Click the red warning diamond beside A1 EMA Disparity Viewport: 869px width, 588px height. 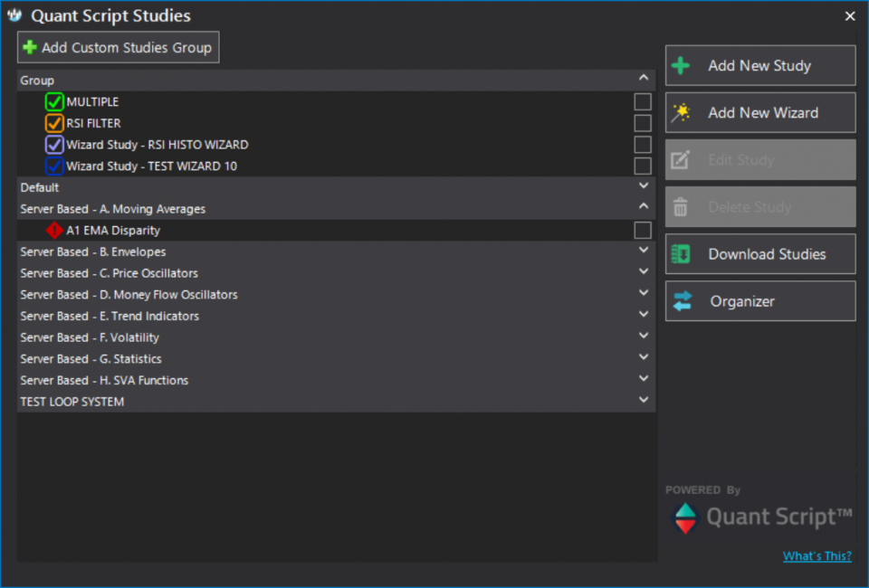click(54, 231)
